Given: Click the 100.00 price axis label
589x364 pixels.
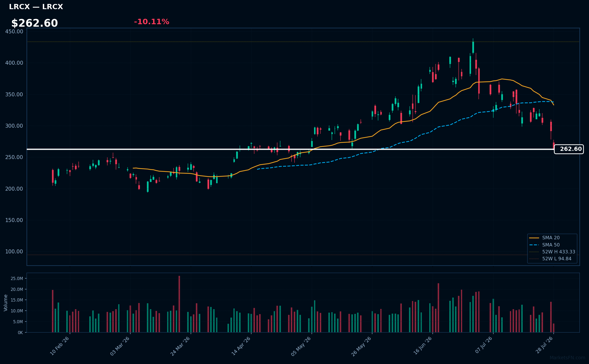Looking at the screenshot, I should point(14,252).
